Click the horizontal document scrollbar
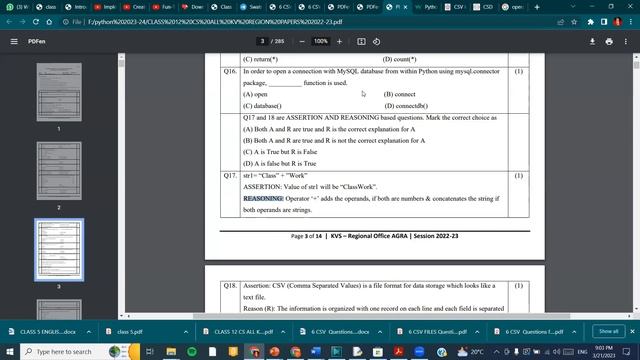 pos(381,316)
